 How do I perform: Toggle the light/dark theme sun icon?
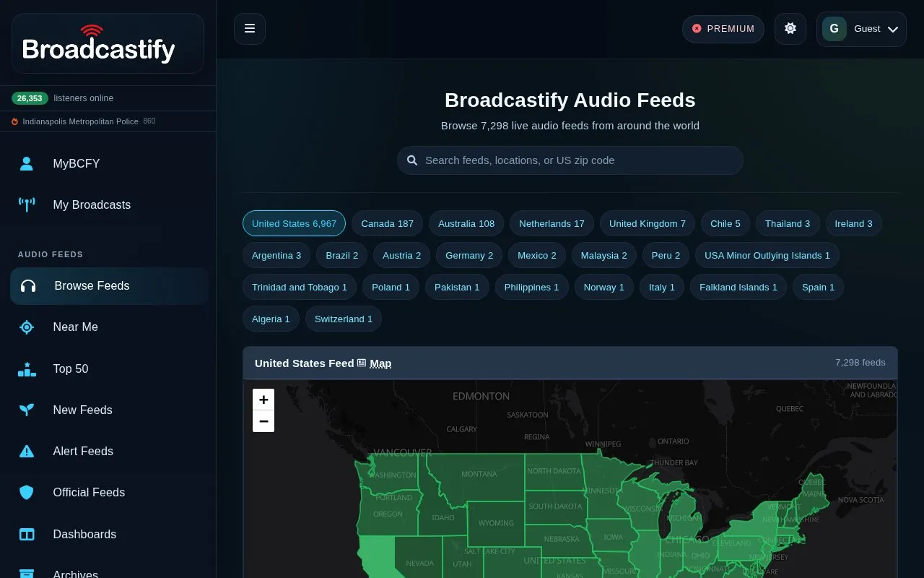pyautogui.click(x=790, y=29)
